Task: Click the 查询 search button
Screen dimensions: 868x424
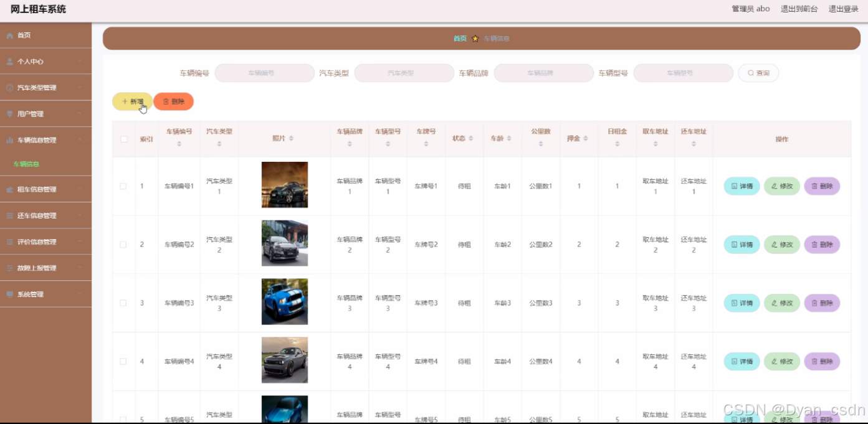Action: pyautogui.click(x=758, y=73)
